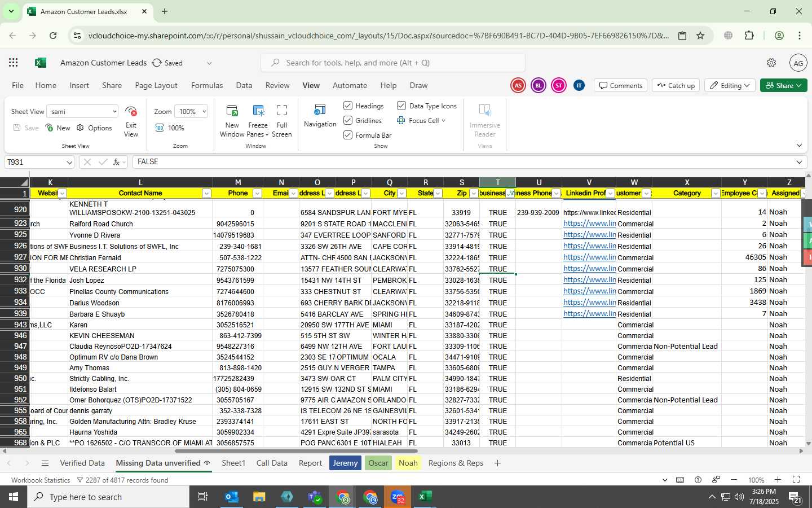Toggle the Data Type Icons checkbox
The width and height of the screenshot is (812, 508).
401,106
